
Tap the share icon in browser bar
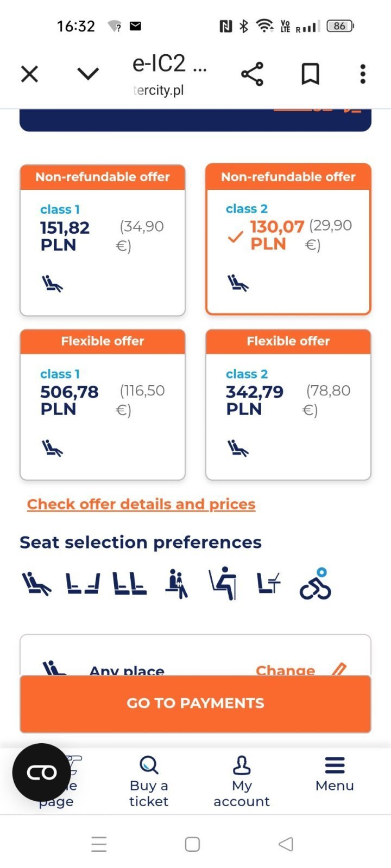tap(252, 74)
